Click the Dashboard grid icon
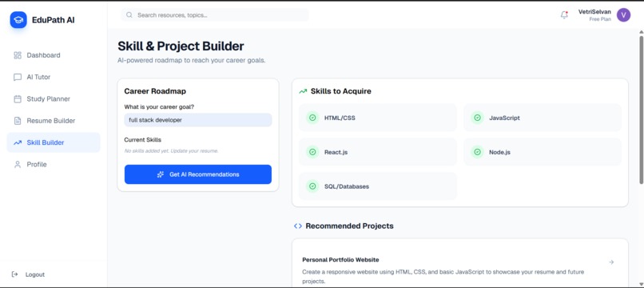644x288 pixels. (x=18, y=55)
